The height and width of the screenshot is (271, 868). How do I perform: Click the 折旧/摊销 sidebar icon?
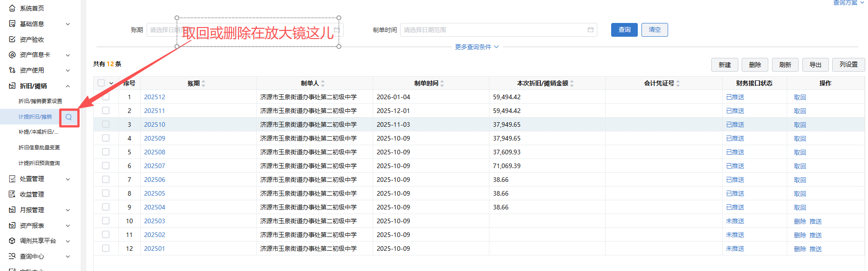point(12,86)
